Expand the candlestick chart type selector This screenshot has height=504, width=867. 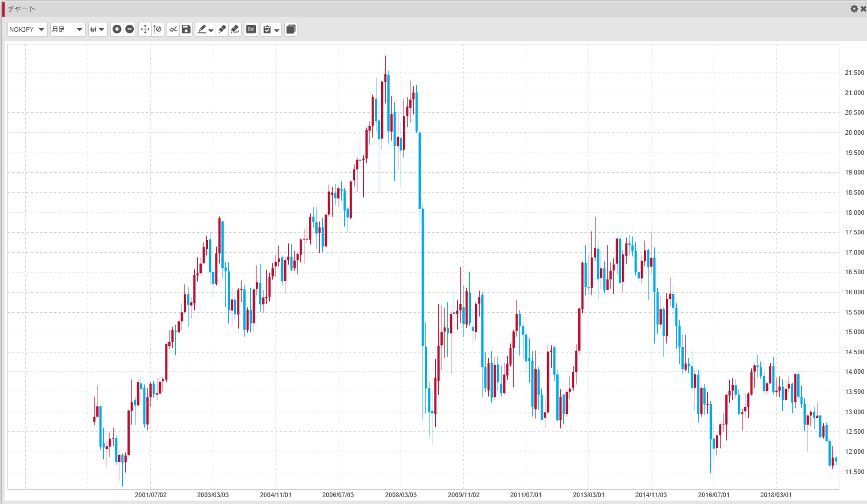point(98,29)
